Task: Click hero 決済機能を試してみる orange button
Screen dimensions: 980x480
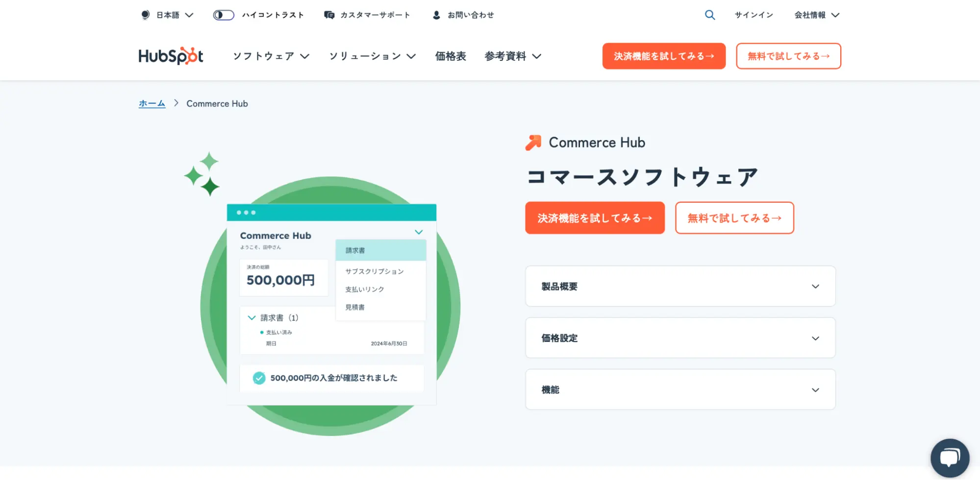Action: tap(595, 217)
